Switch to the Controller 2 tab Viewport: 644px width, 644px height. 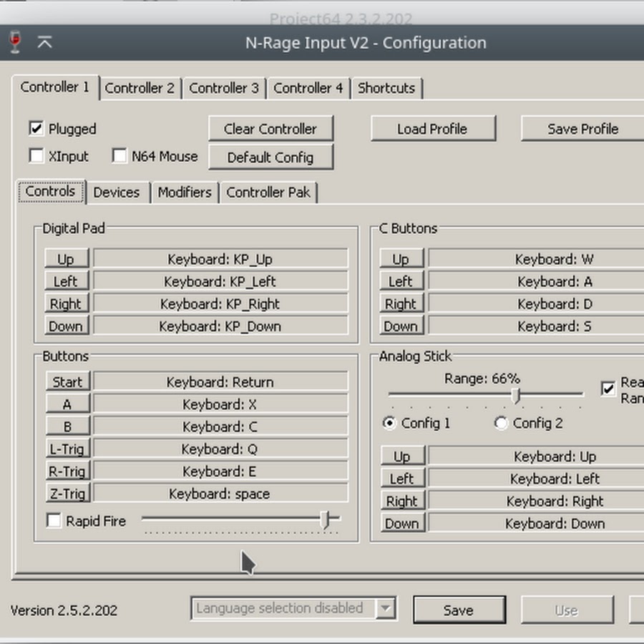140,88
